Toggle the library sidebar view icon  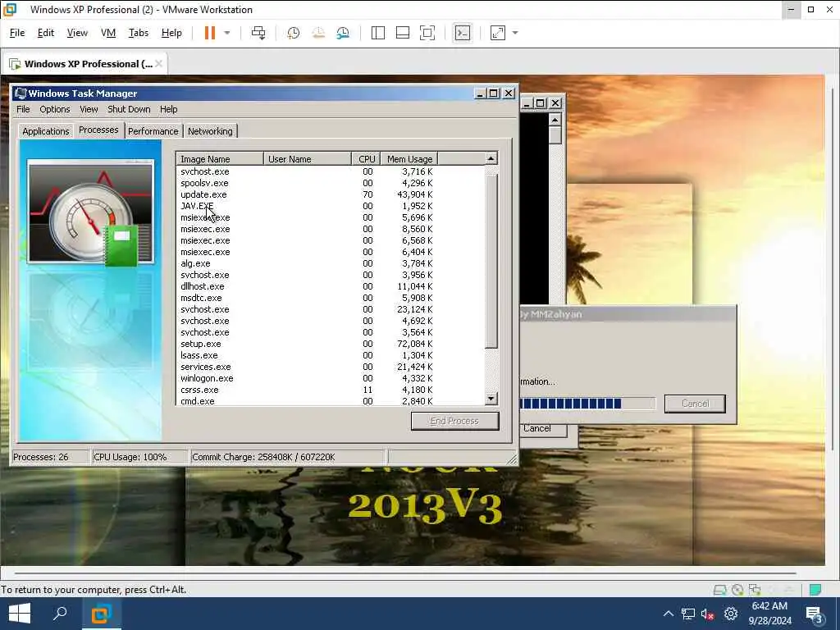pos(377,33)
